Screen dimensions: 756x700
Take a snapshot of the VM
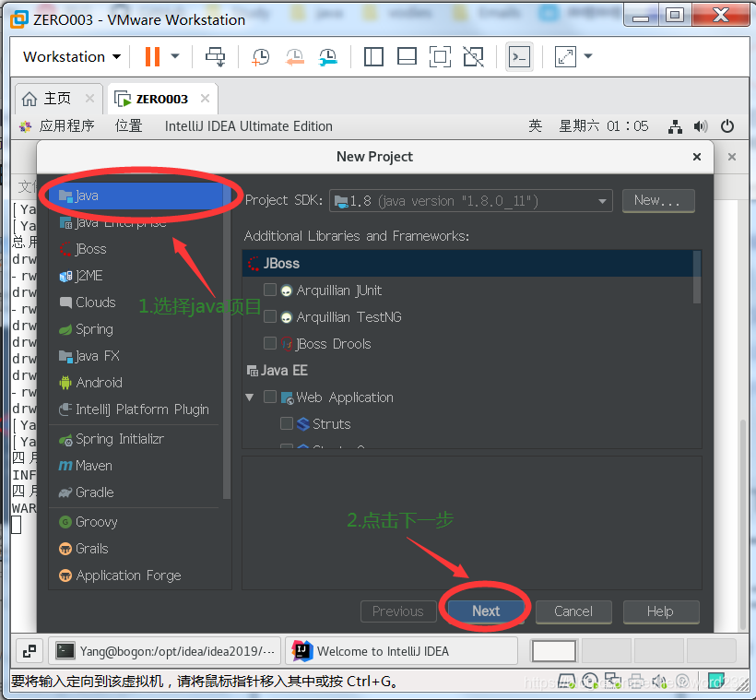(x=260, y=56)
